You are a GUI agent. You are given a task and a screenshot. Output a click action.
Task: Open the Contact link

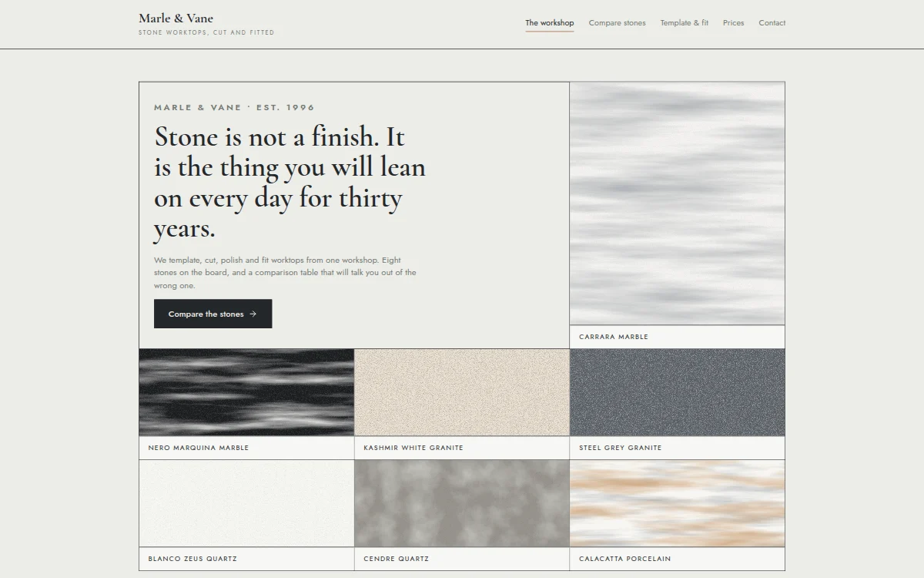(772, 23)
